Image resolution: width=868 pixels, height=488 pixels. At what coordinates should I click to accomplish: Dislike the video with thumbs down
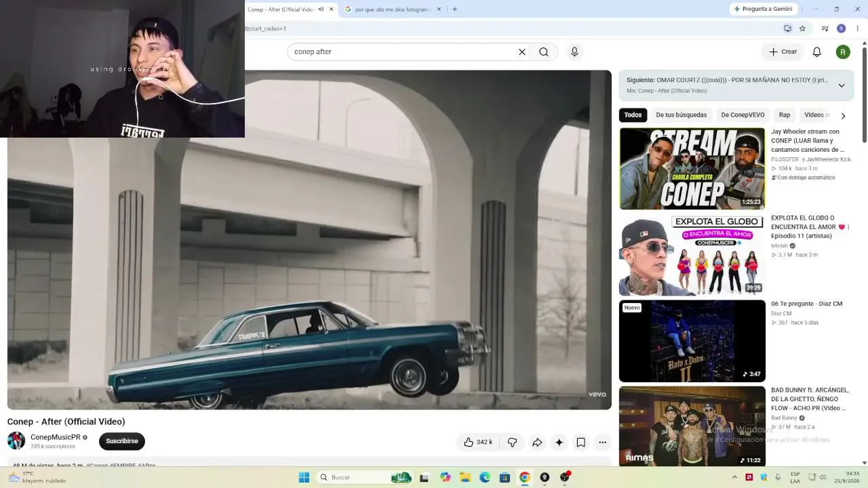513,443
